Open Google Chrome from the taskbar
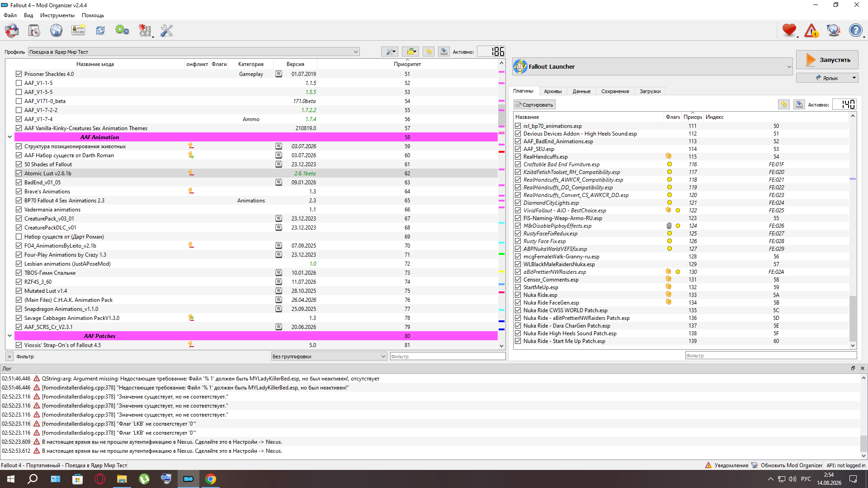The height and width of the screenshot is (488, 868). click(x=211, y=479)
